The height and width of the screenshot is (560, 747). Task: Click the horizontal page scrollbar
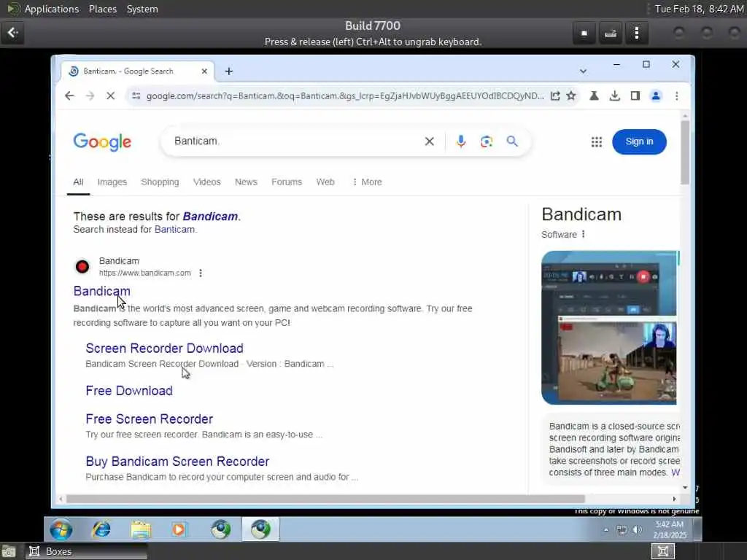click(325, 499)
